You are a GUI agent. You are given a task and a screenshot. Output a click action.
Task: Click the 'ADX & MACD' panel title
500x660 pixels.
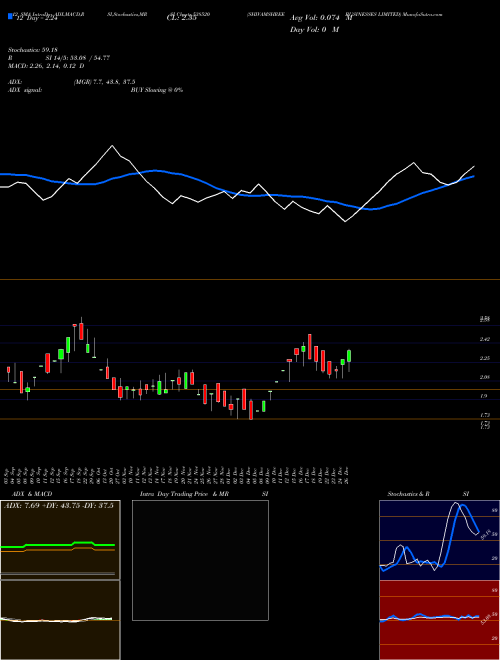(x=32, y=494)
